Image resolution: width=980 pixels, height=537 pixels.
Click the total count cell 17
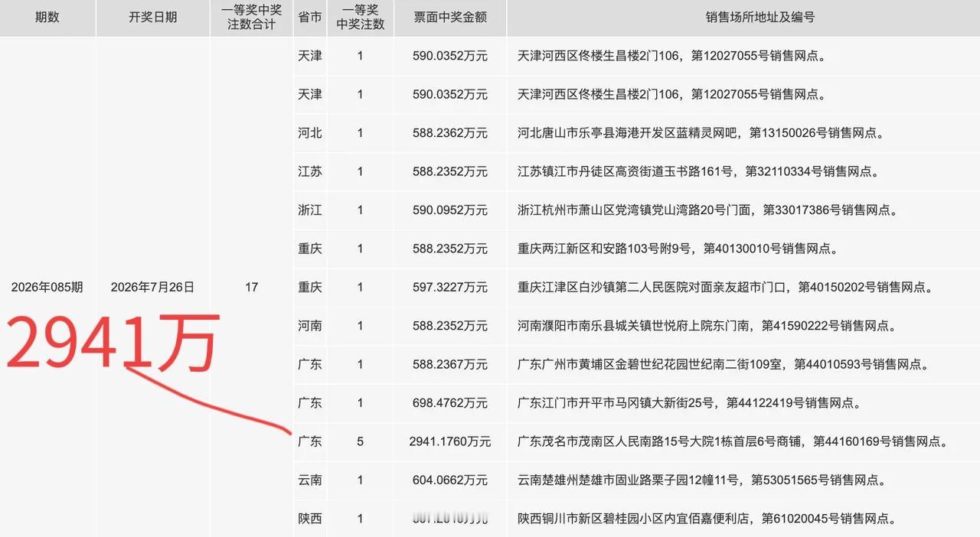(251, 288)
